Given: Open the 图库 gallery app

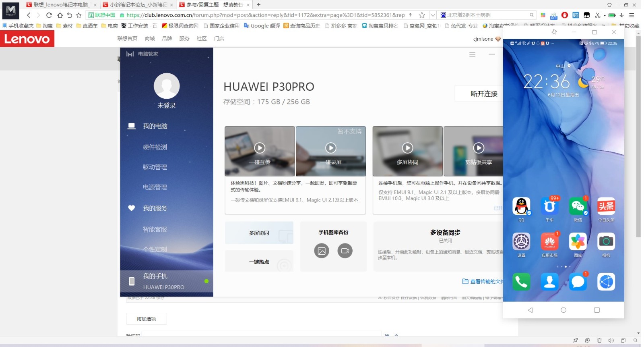Looking at the screenshot, I should click(578, 241).
